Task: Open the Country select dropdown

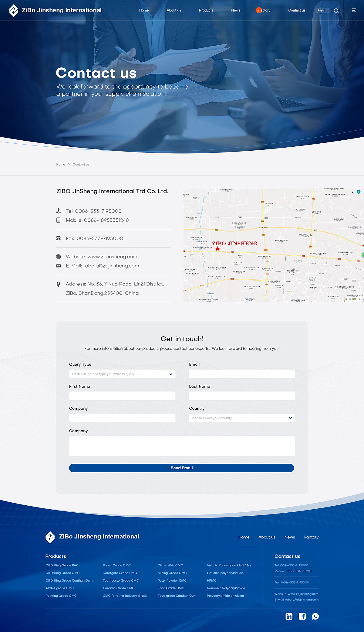Action: pyautogui.click(x=242, y=418)
